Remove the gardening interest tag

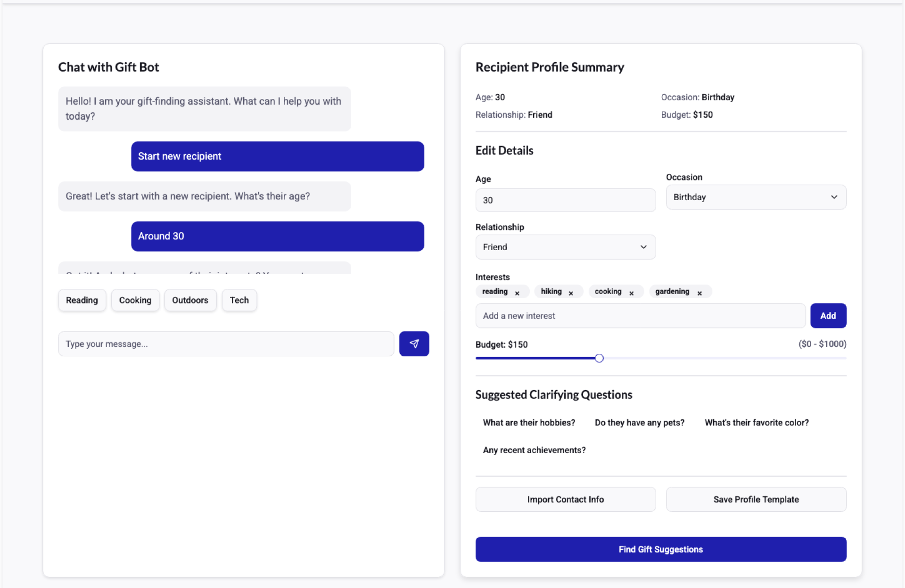(x=699, y=293)
